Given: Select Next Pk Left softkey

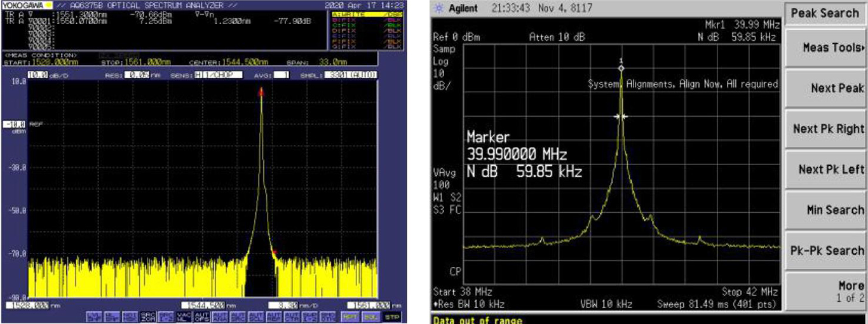Looking at the screenshot, I should [826, 170].
